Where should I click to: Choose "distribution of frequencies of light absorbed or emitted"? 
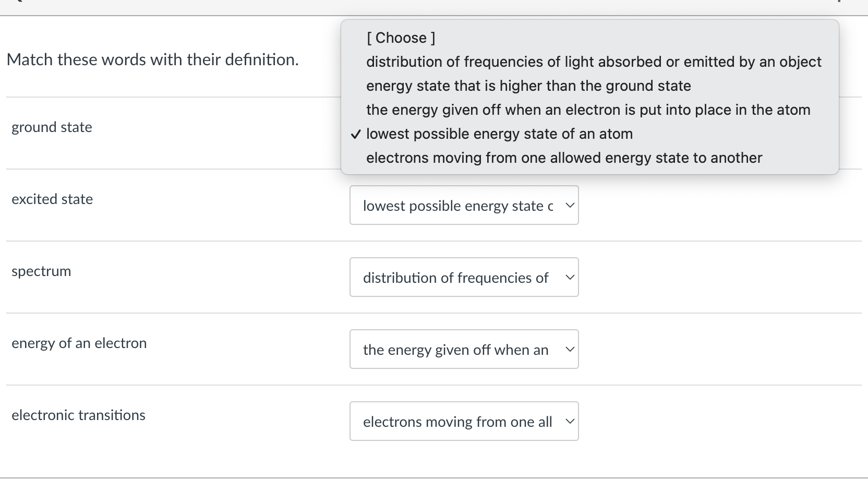coord(594,62)
